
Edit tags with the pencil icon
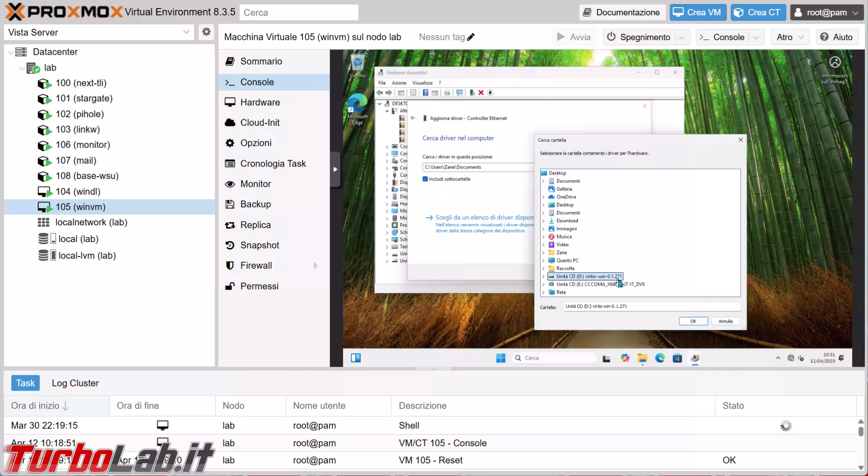coord(471,37)
